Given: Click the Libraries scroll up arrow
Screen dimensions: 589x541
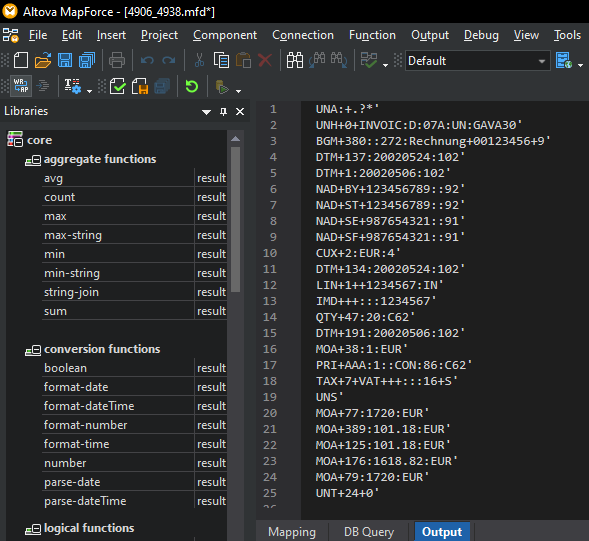Looking at the screenshot, I should [x=236, y=139].
